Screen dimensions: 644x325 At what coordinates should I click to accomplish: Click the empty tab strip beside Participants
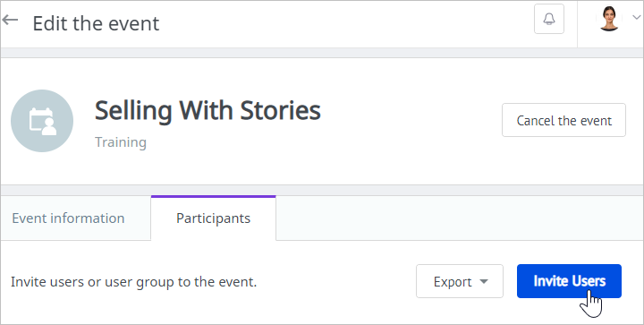click(459, 218)
